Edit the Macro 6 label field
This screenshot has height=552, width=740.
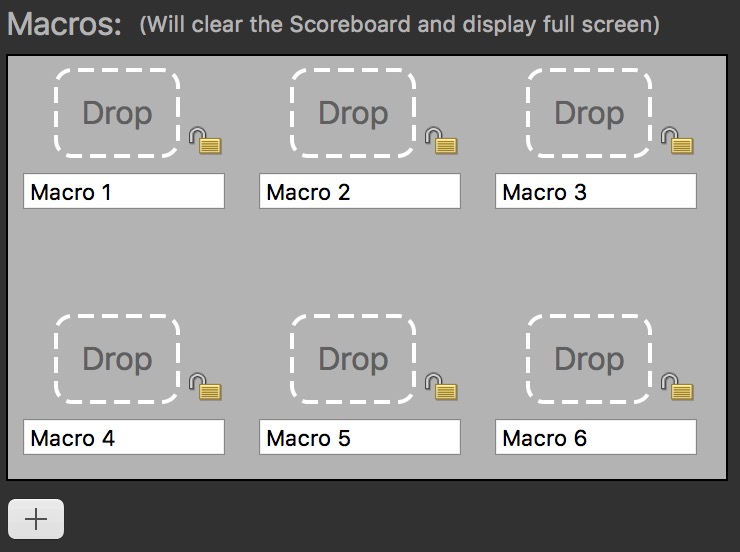tap(596, 437)
